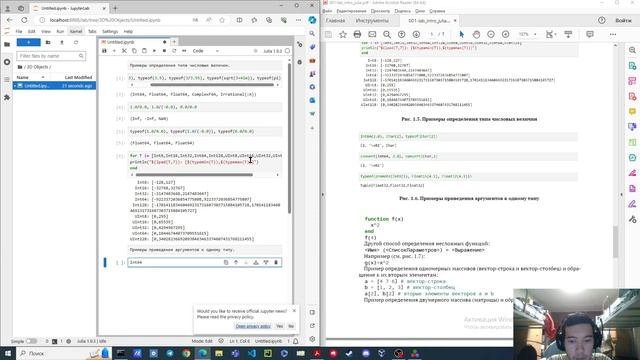
Task: Answer Yes to the Jupyter news prompt
Action: point(280,326)
